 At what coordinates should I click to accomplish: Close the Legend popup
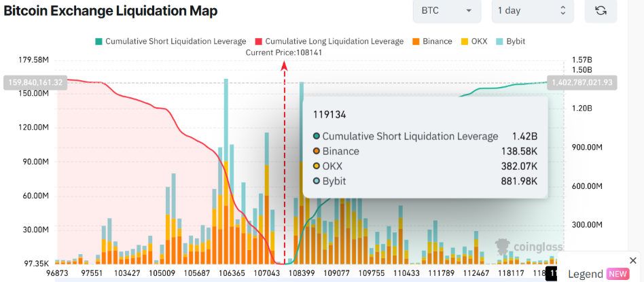coord(633,260)
